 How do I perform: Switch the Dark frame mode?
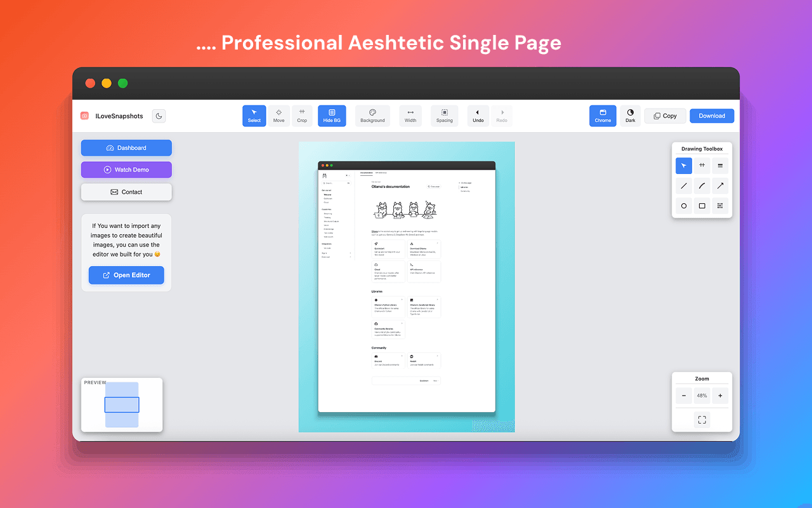tap(630, 116)
